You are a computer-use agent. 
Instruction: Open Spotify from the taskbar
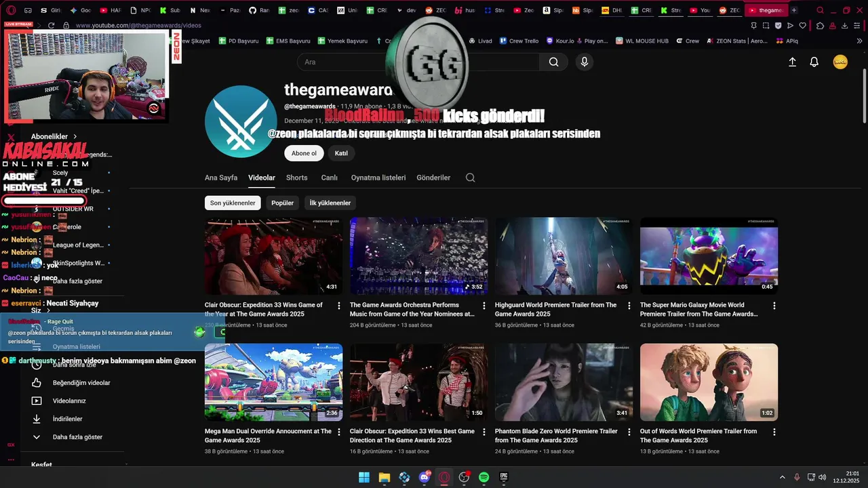pos(484,477)
